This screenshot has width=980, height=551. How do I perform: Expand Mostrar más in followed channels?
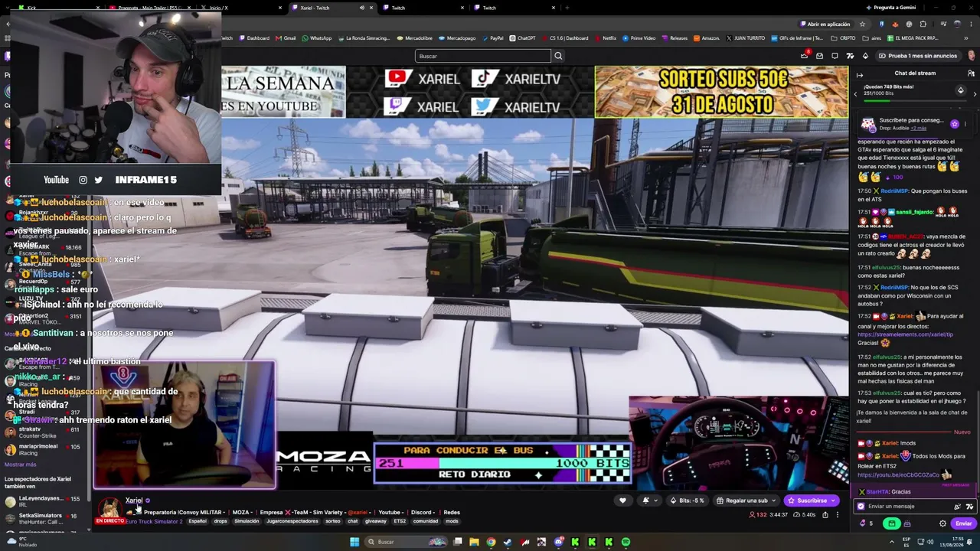21,465
